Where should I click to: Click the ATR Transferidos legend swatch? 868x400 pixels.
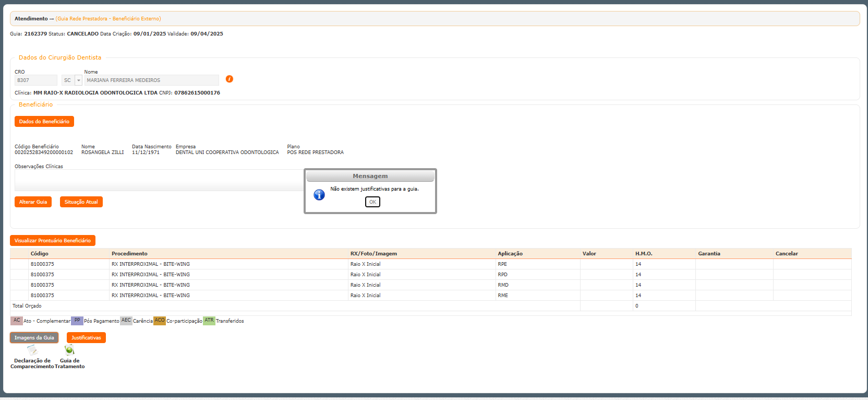pos(209,321)
